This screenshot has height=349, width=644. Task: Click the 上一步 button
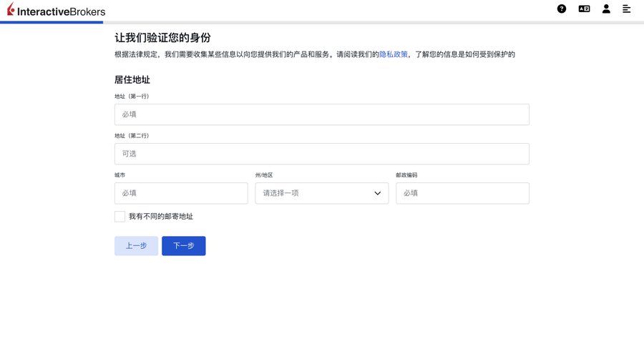(x=136, y=245)
